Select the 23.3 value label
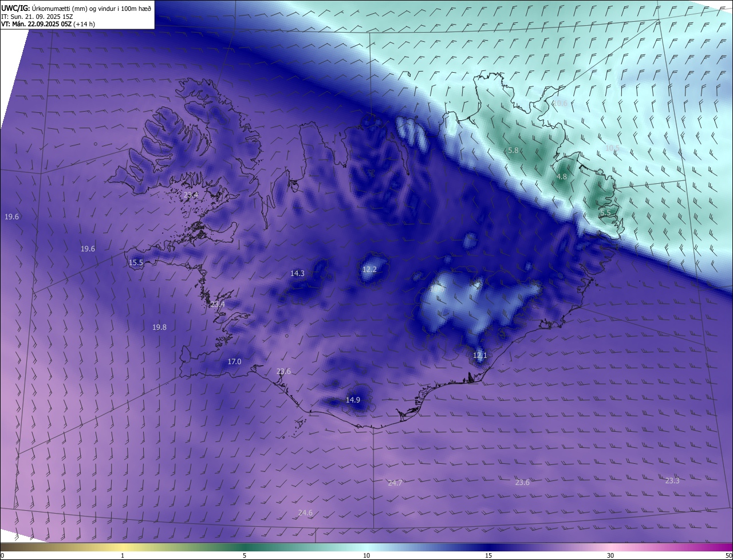The height and width of the screenshot is (560, 733). 672,481
